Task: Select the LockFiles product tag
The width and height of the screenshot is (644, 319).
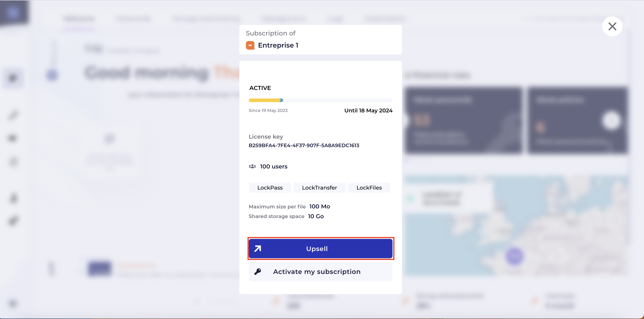Action: click(369, 188)
